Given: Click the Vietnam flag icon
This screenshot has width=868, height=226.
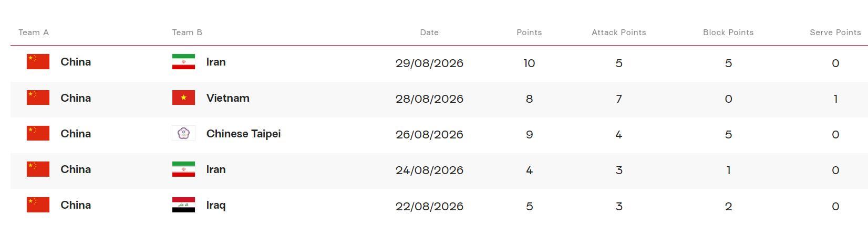Looking at the screenshot, I should 183,98.
